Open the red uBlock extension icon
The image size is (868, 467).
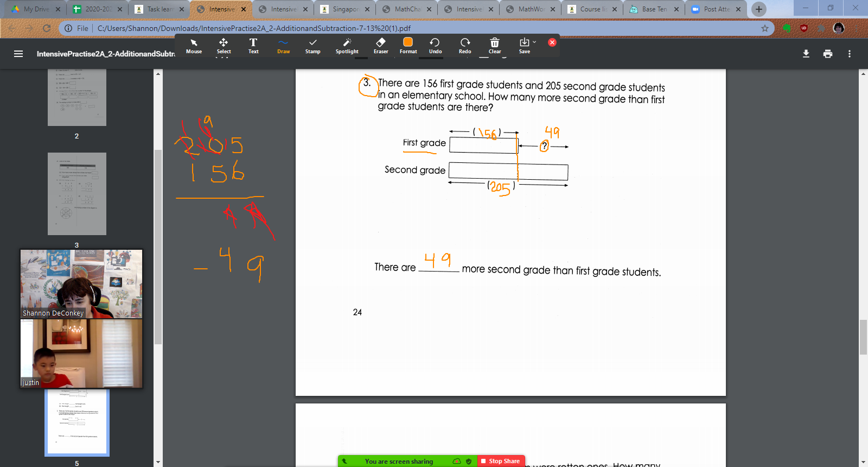804,28
